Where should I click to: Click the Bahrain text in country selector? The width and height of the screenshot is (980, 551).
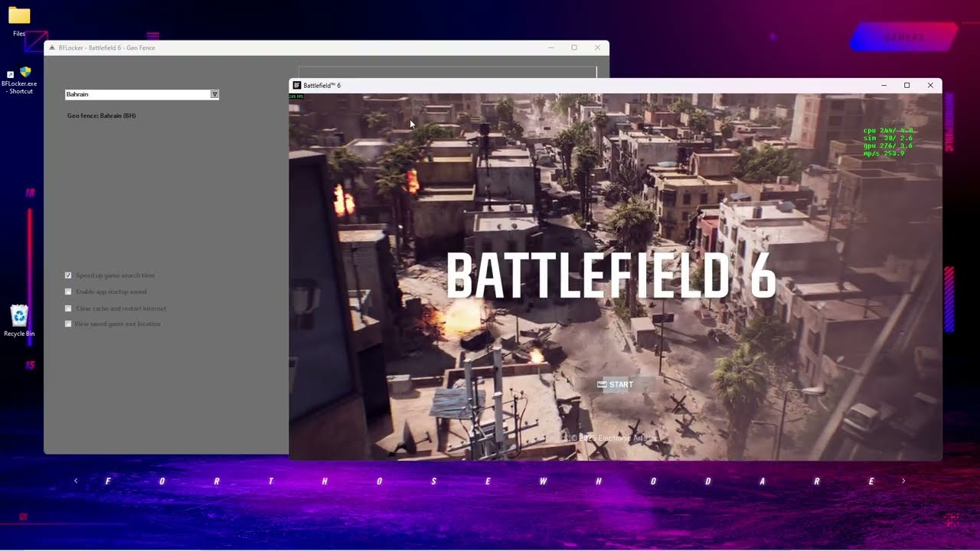tap(77, 94)
